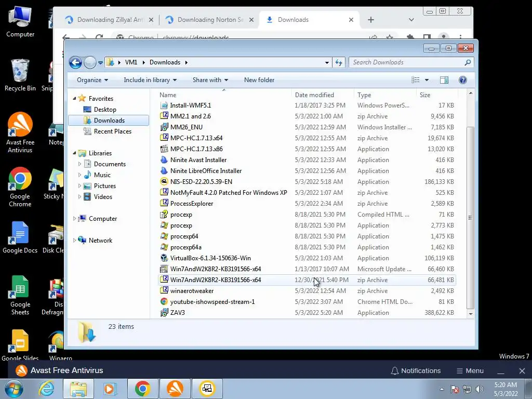Select Install-WMF5.1 PowerShell file icon

[x=164, y=105]
